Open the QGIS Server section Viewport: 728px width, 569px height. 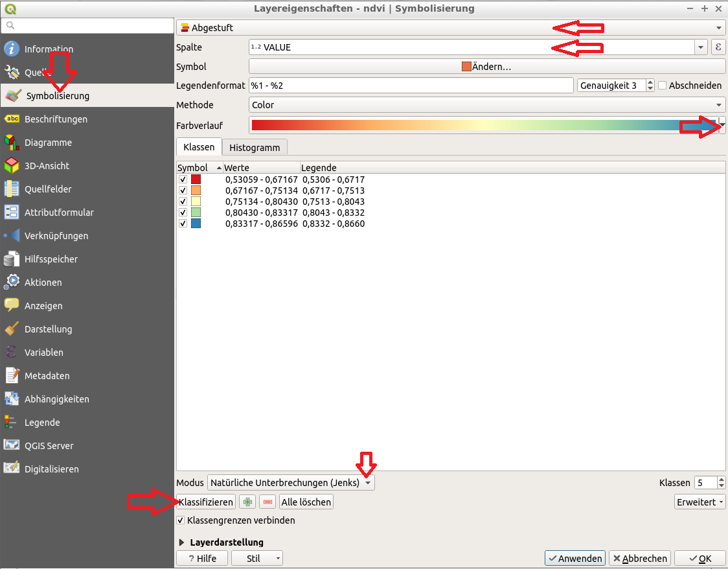[x=49, y=446]
